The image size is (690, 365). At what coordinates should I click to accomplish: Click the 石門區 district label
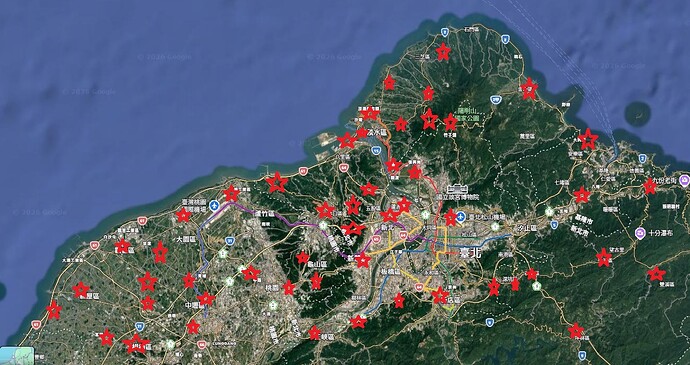point(472,29)
